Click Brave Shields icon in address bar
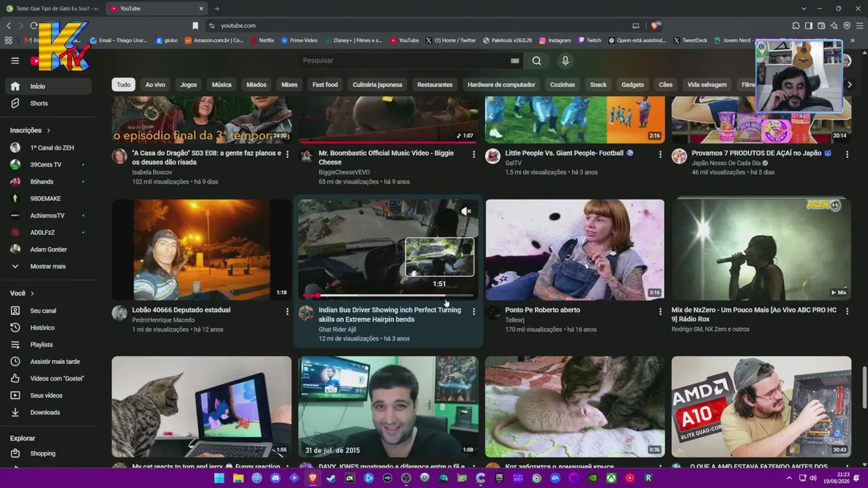Screen dimensions: 868x488 point(654,26)
